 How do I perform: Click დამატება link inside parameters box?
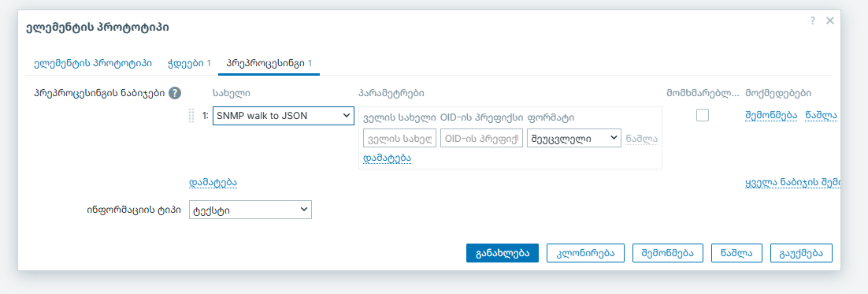point(387,158)
